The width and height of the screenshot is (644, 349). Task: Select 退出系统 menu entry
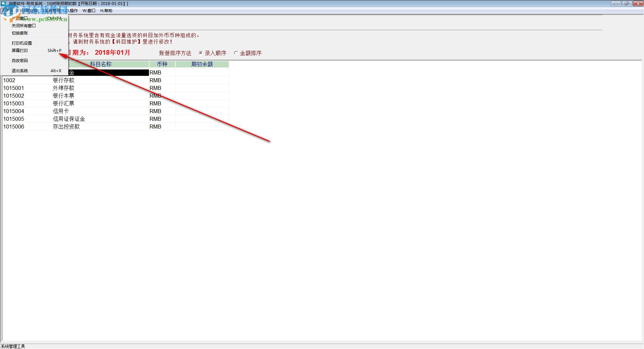tap(35, 70)
